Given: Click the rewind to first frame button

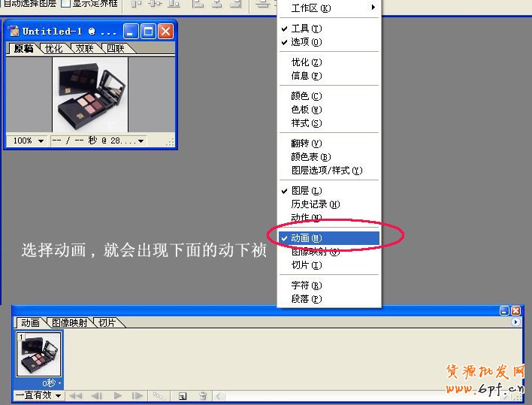Looking at the screenshot, I should (x=76, y=395).
